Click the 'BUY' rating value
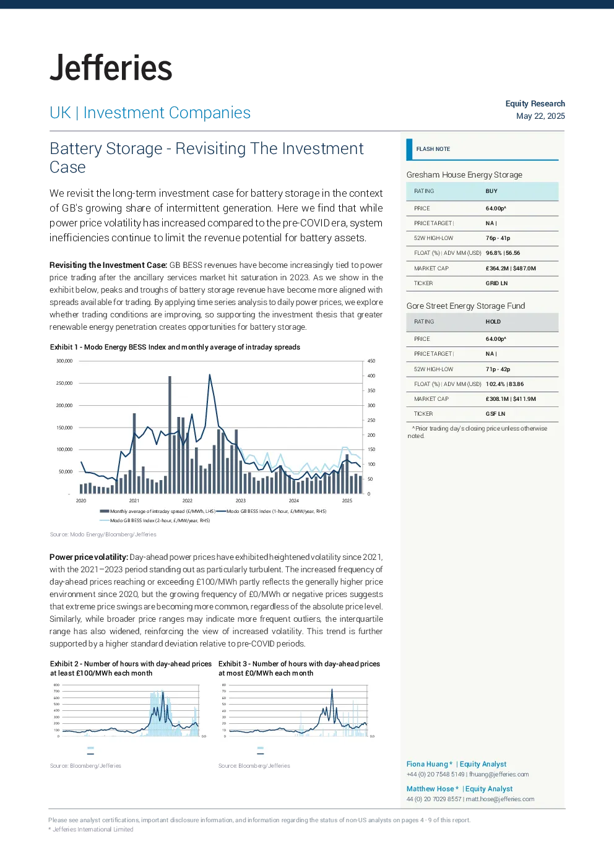614x868 pixels. point(491,191)
